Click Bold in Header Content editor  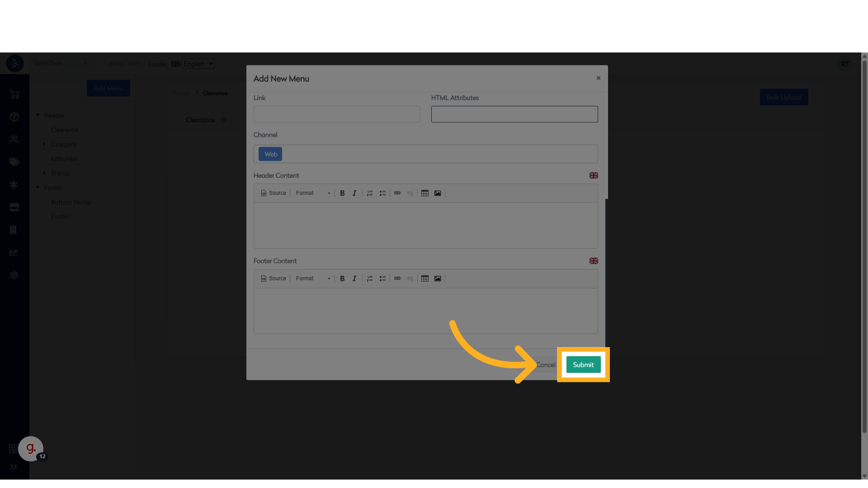click(342, 193)
